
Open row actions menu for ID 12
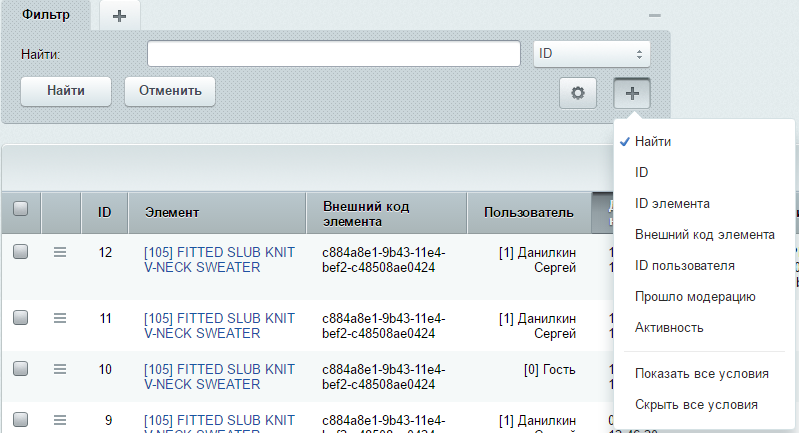coord(60,252)
